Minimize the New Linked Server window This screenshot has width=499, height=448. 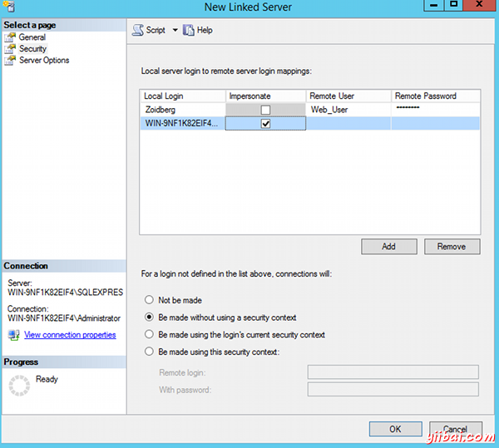click(434, 6)
